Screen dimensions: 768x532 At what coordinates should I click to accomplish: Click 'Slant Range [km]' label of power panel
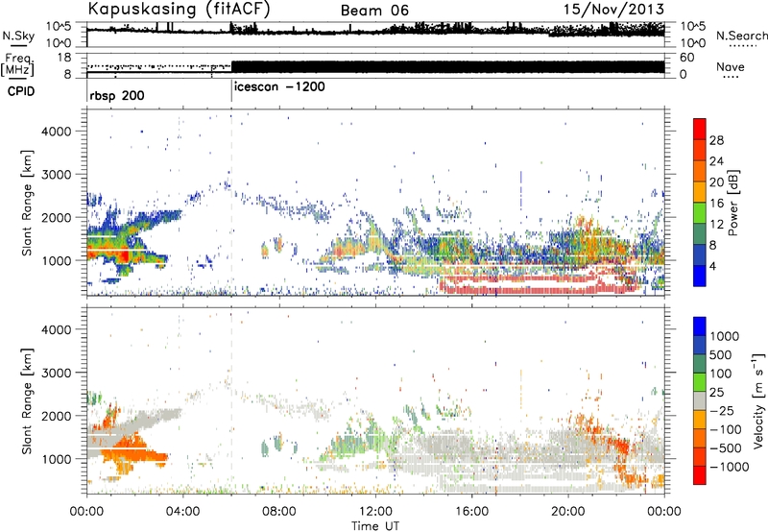click(27, 203)
